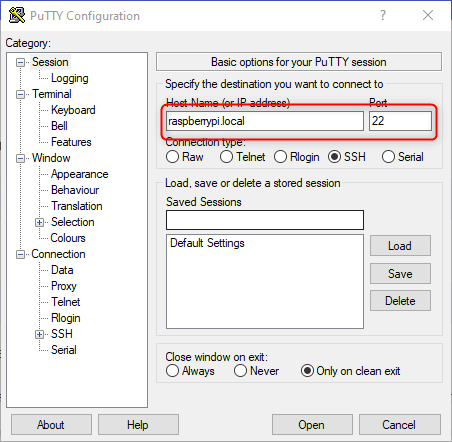The width and height of the screenshot is (452, 442).
Task: Open the Logging category
Action: click(70, 78)
